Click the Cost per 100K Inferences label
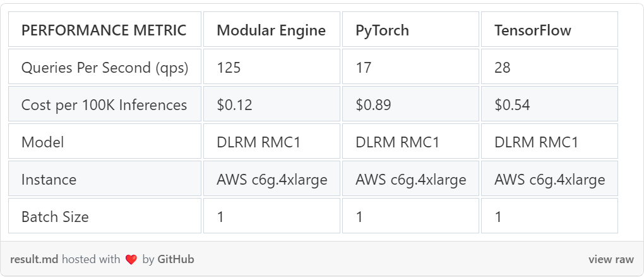Image resolution: width=644 pixels, height=277 pixels. pyautogui.click(x=105, y=104)
